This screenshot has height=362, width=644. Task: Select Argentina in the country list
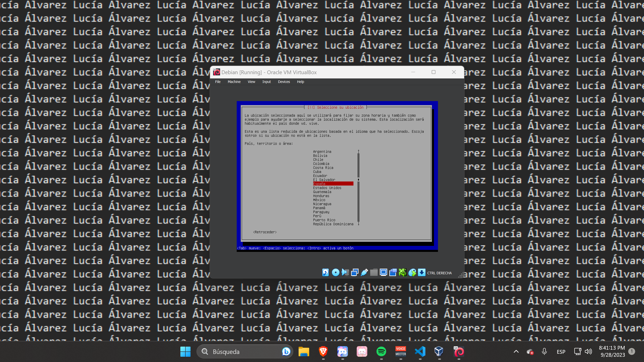[322, 152]
